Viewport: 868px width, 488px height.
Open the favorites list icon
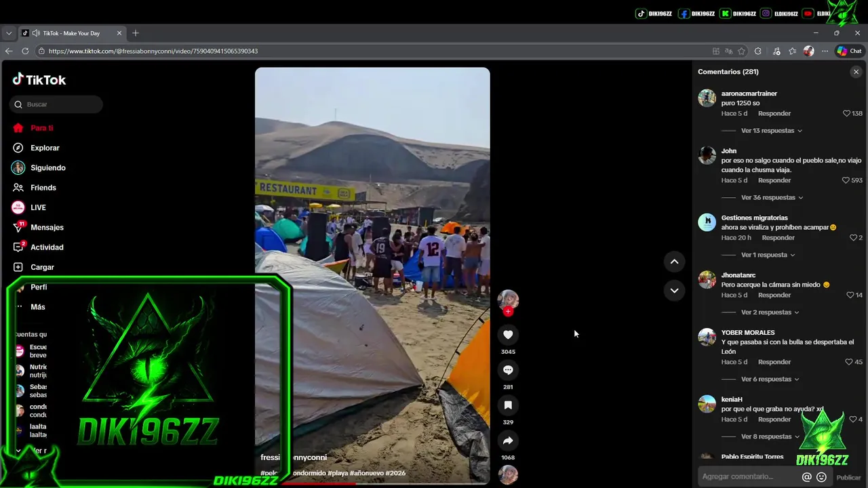click(792, 51)
